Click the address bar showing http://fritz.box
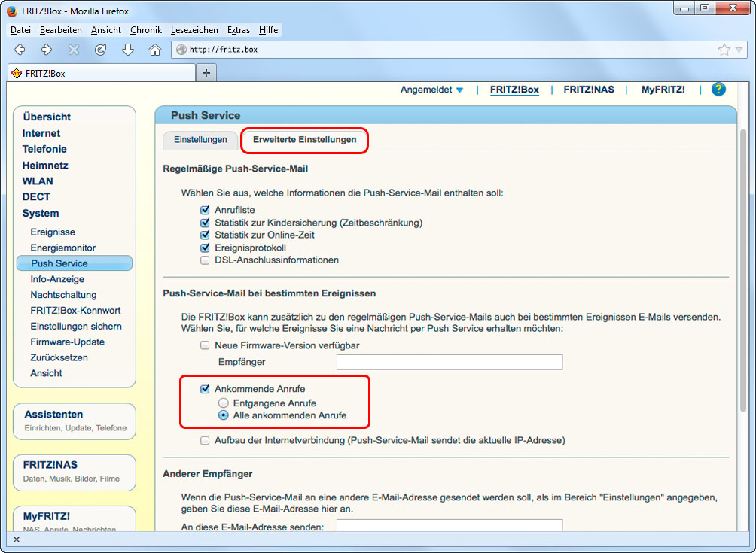Screen dimensions: 756x553 click(x=444, y=50)
